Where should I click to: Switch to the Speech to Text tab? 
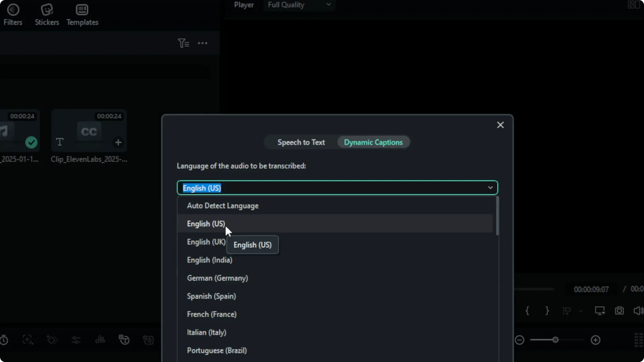[x=301, y=142]
